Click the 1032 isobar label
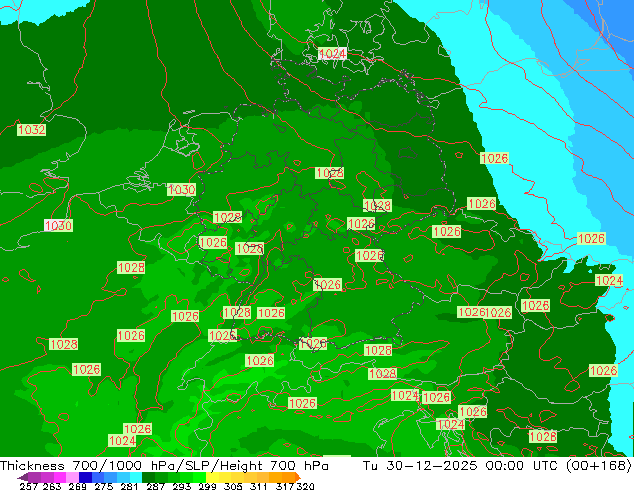 (31, 130)
